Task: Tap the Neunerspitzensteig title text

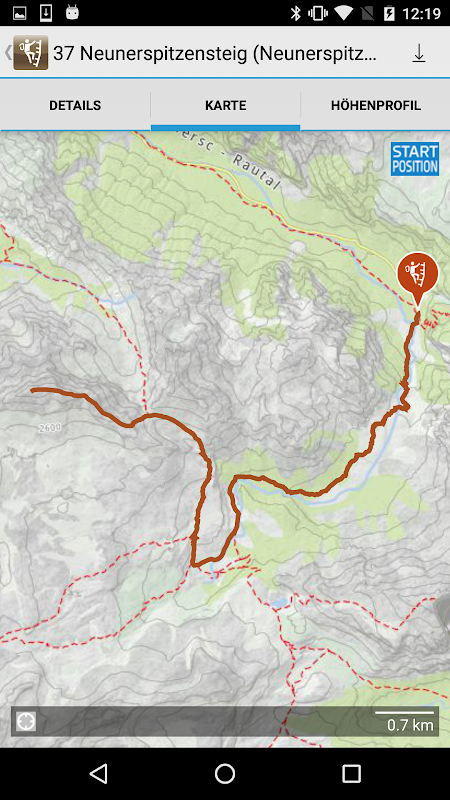Action: (x=215, y=53)
